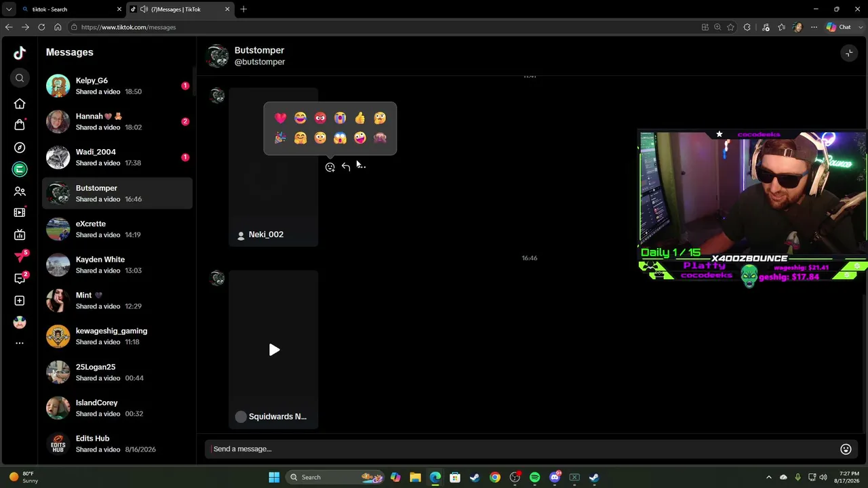
Task: React with the hugging face emoji
Action: pyautogui.click(x=300, y=138)
